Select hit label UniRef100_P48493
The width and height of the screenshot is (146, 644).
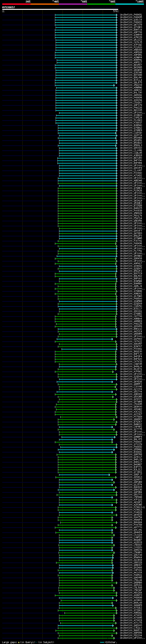(x=131, y=22)
